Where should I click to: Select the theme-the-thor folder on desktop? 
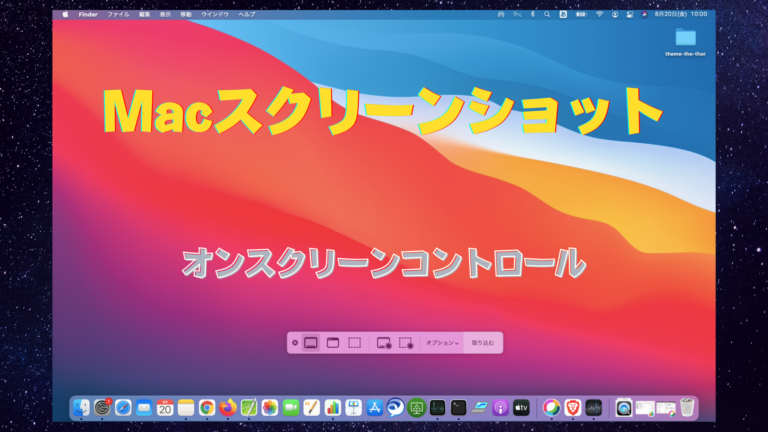click(686, 42)
